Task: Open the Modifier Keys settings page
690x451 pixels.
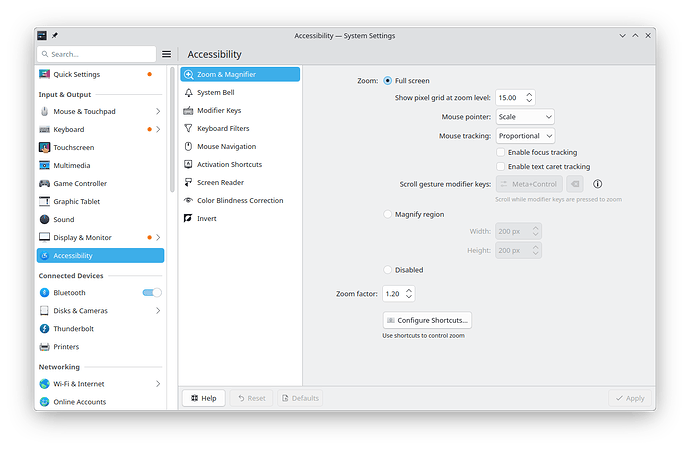Action: point(218,110)
